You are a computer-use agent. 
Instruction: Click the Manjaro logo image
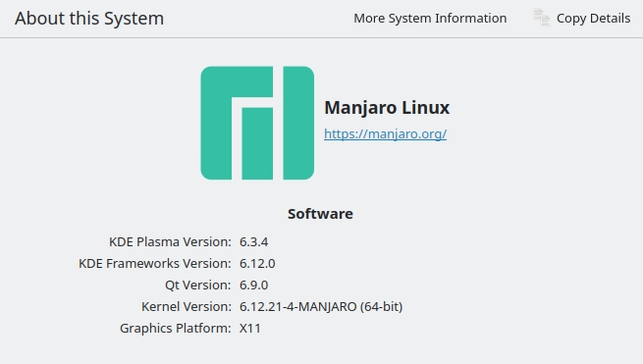[x=257, y=123]
